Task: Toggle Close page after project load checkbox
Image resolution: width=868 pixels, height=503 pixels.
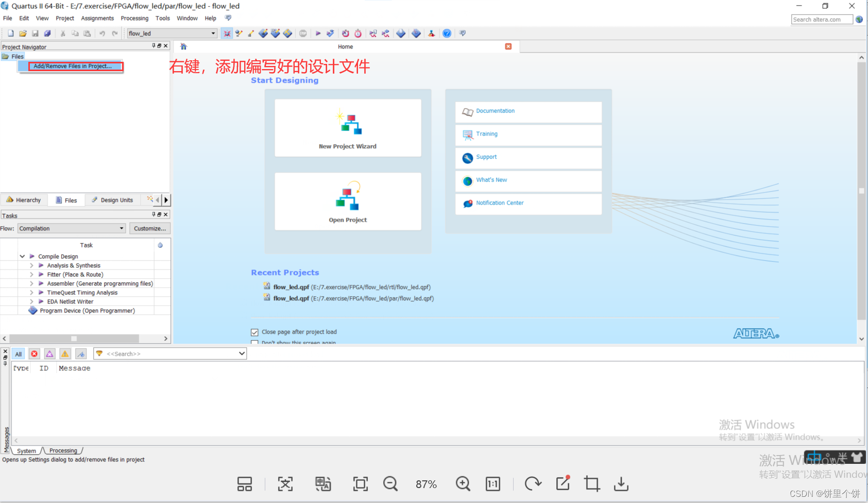Action: (x=254, y=332)
